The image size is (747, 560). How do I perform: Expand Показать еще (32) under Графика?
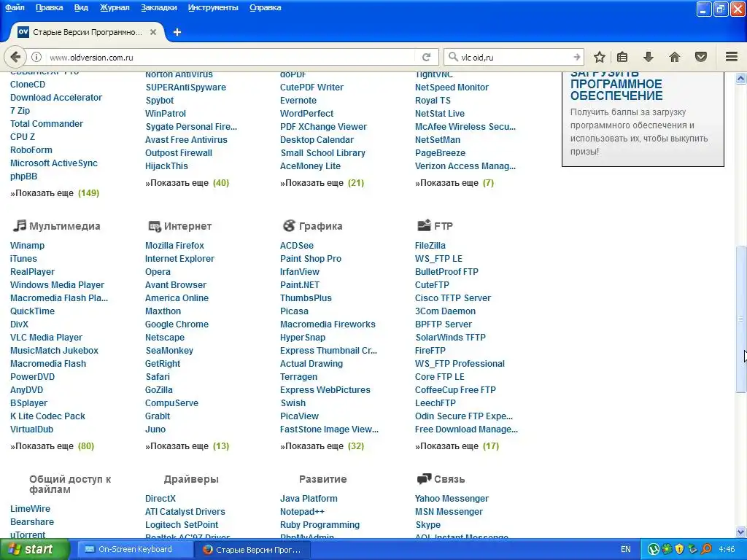322,446
